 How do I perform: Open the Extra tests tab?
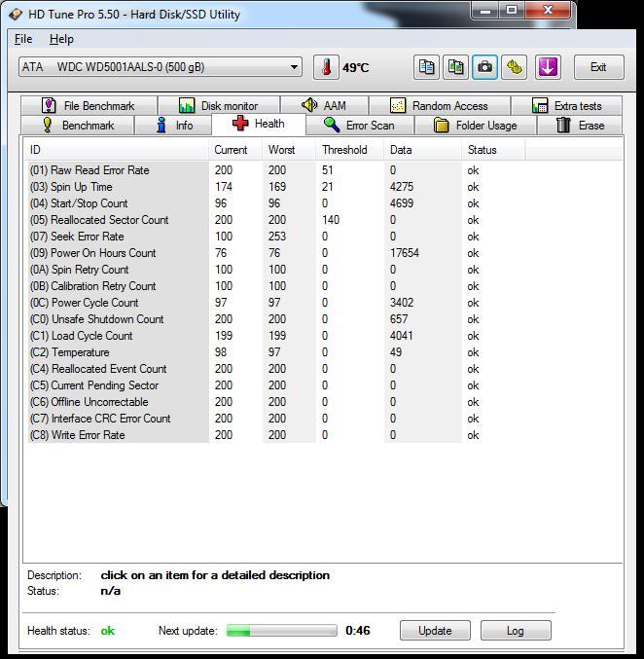(x=567, y=105)
